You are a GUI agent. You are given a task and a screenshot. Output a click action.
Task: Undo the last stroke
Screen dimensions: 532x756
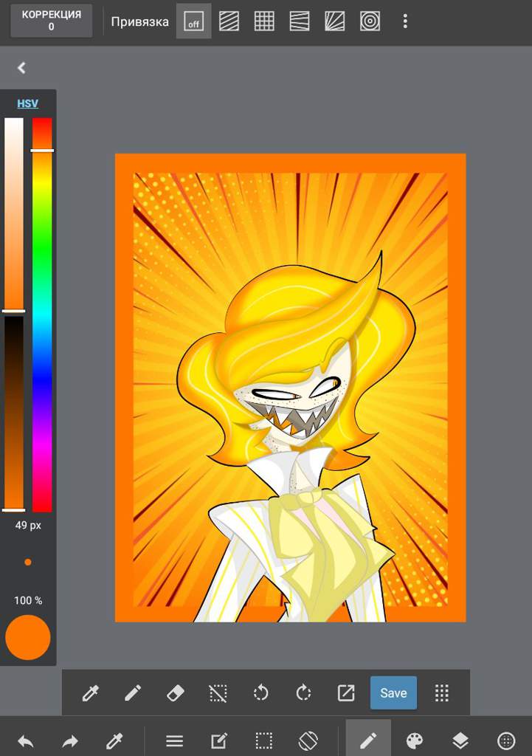(25, 740)
